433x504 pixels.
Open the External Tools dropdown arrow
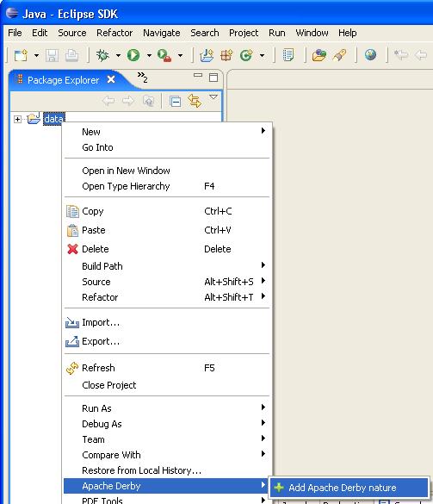click(180, 56)
